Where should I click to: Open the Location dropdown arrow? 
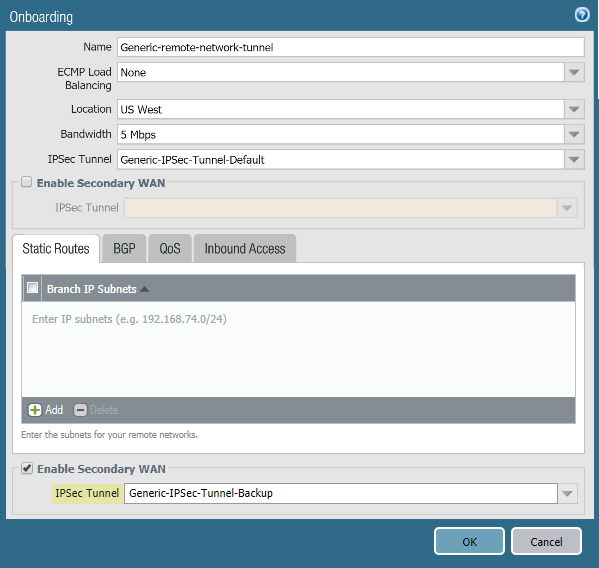click(574, 109)
